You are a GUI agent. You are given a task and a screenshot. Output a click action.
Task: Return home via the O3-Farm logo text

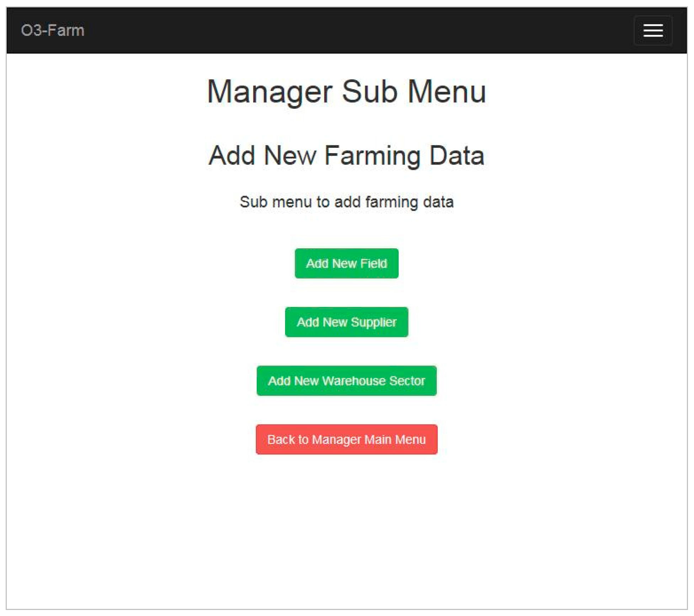point(53,30)
